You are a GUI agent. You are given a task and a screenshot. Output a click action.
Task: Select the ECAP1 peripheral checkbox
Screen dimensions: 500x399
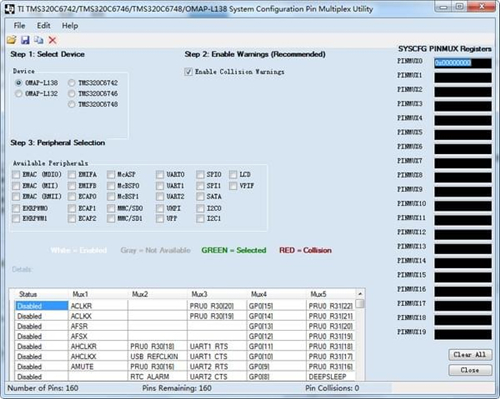click(72, 208)
